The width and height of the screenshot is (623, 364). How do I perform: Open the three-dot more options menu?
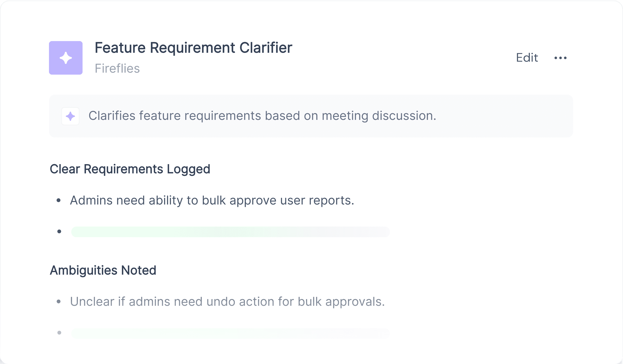(x=561, y=58)
